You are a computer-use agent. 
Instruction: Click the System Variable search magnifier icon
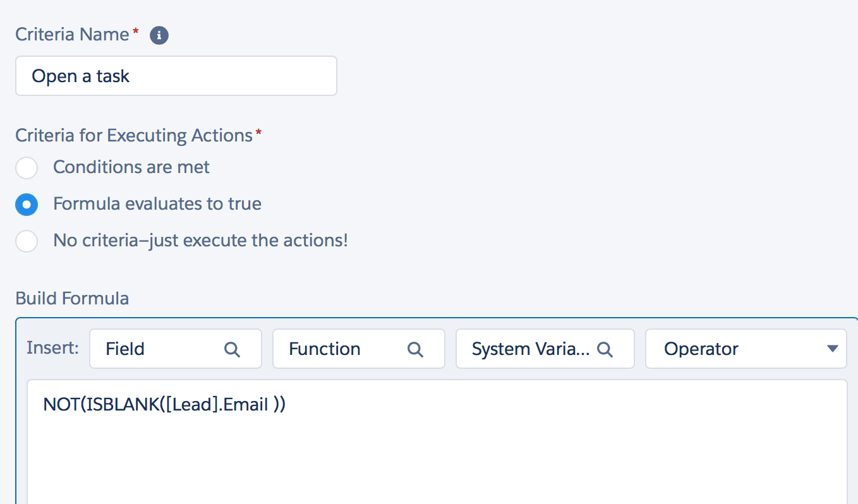pyautogui.click(x=605, y=349)
